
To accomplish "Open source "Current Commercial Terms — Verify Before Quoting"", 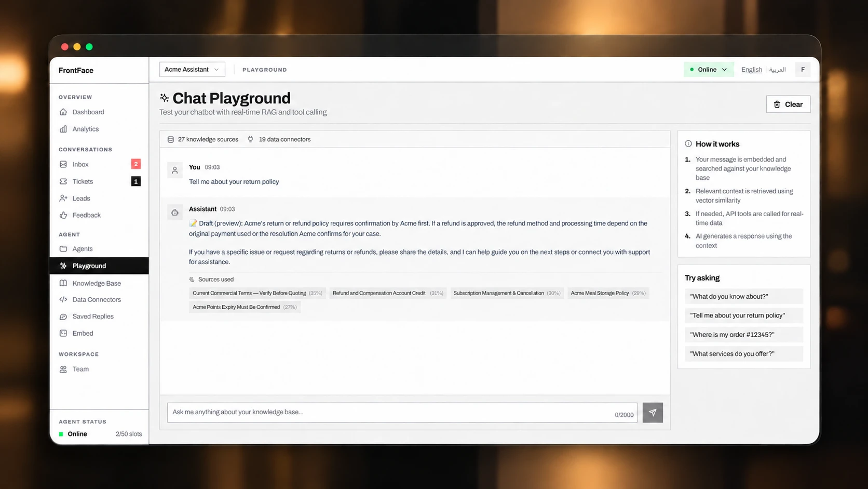I will [x=257, y=293].
